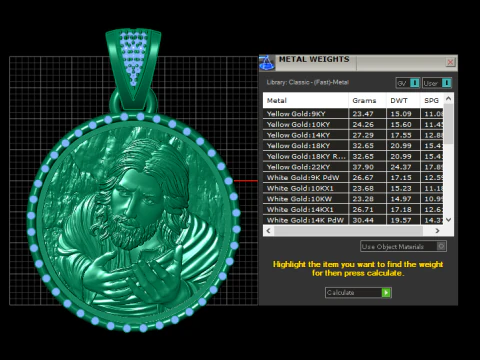
Task: Select the White Gold:10KX1 row
Action: 353,188
